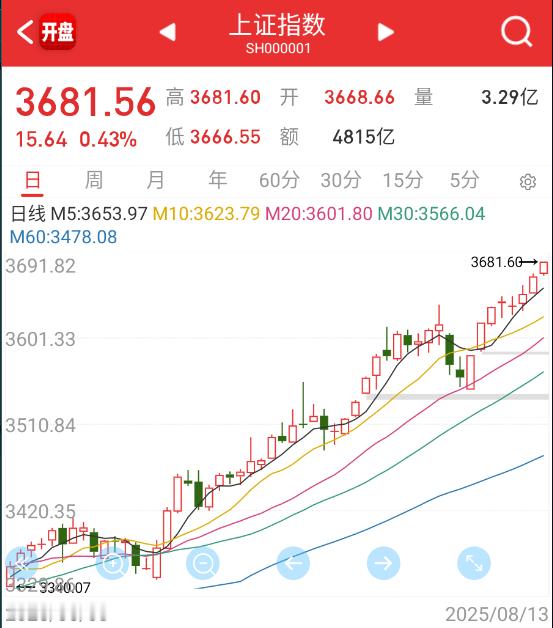Tap the SH000001 code
The width and height of the screenshot is (553, 628).
pyautogui.click(x=278, y=49)
